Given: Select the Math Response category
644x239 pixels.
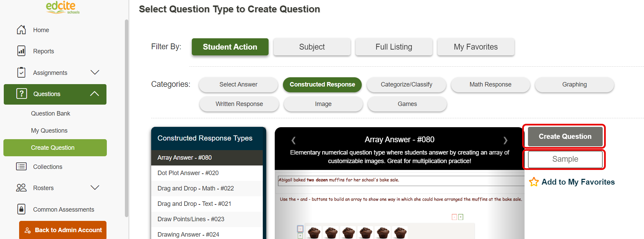Looking at the screenshot, I should (490, 84).
